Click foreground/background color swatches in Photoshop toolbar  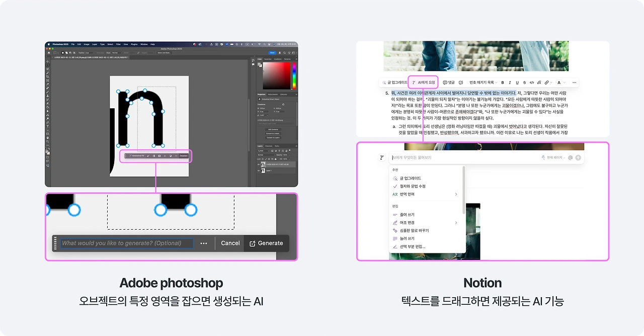[48, 152]
